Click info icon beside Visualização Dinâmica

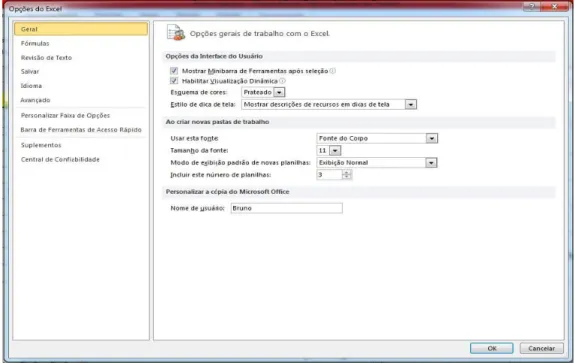pos(282,81)
